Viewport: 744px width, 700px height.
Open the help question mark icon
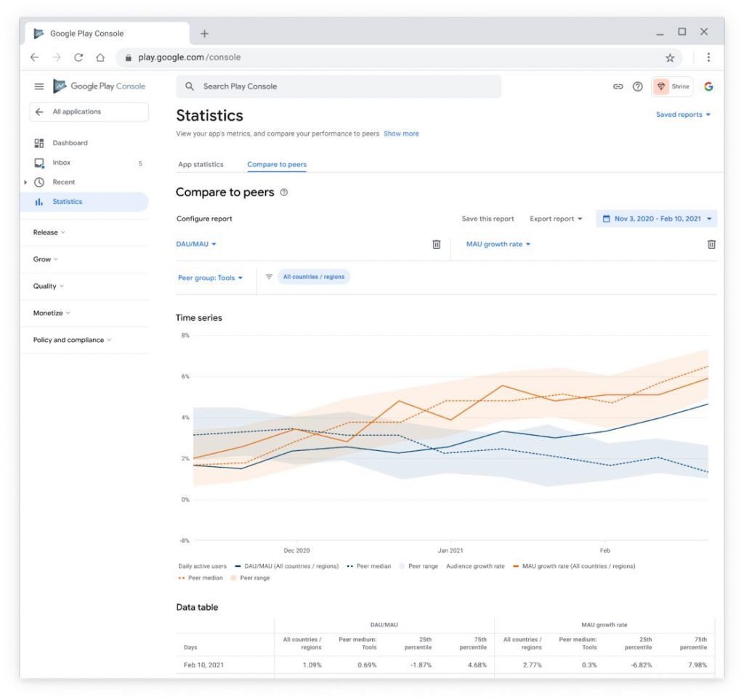pos(638,86)
